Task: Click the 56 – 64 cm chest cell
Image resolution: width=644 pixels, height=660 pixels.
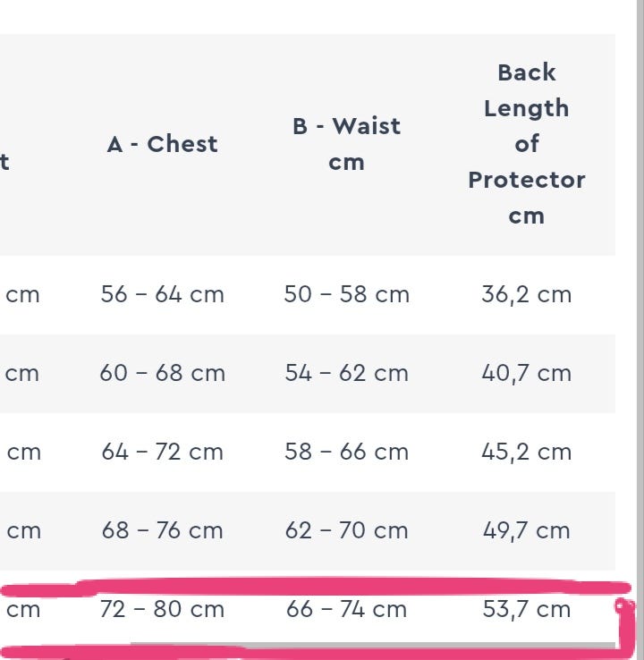Action: click(x=162, y=294)
